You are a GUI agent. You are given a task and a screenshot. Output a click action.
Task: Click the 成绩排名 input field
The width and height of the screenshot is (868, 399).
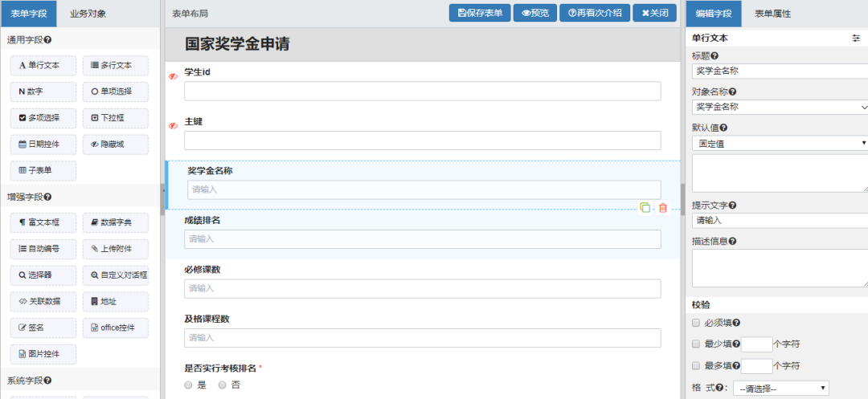click(x=422, y=239)
